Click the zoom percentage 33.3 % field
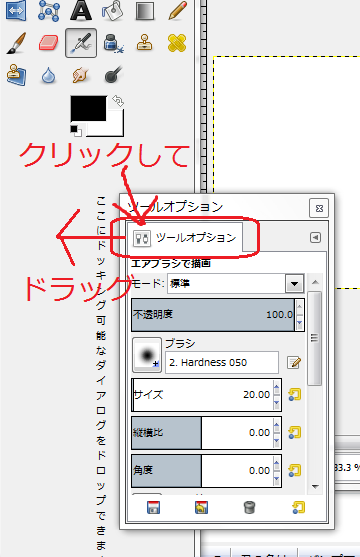This screenshot has height=557, width=360. click(x=348, y=467)
